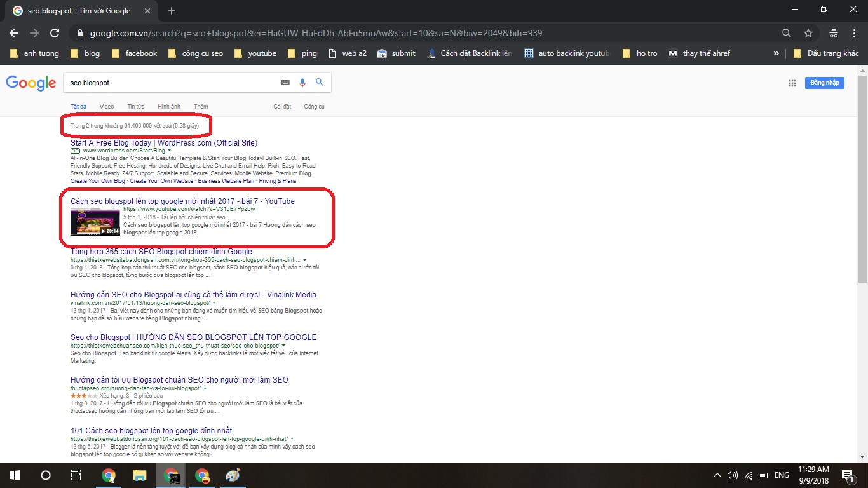Start voice search with microphone

tap(303, 83)
